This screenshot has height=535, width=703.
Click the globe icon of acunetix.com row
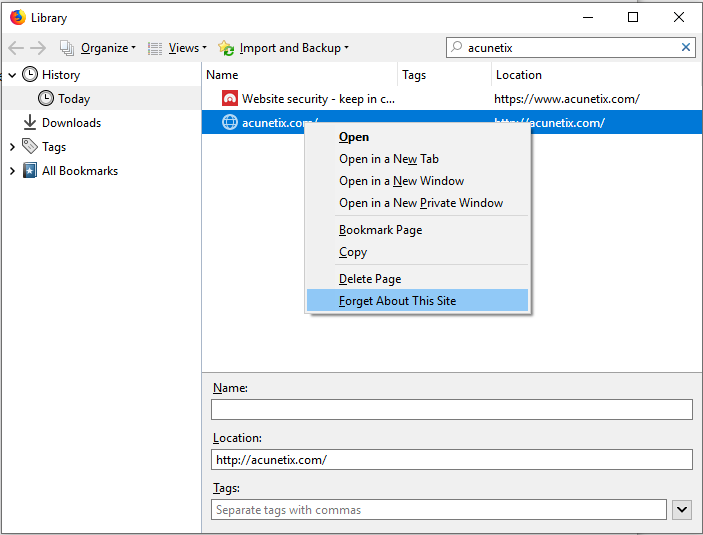click(230, 122)
